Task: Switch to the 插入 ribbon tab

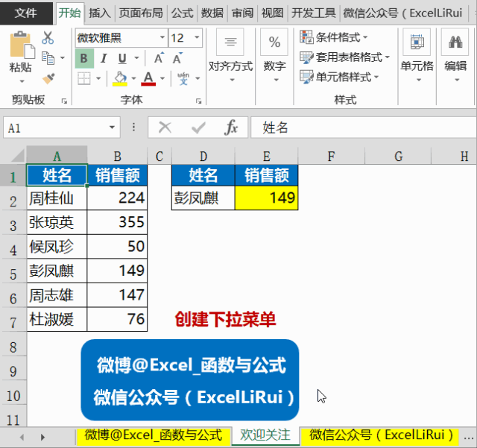Action: pyautogui.click(x=99, y=13)
